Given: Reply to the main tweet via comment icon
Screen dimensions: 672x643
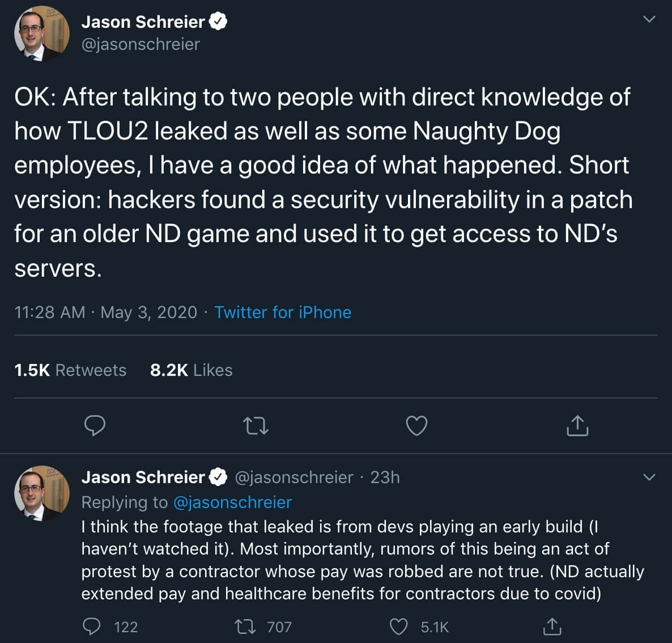Looking at the screenshot, I should (95, 425).
